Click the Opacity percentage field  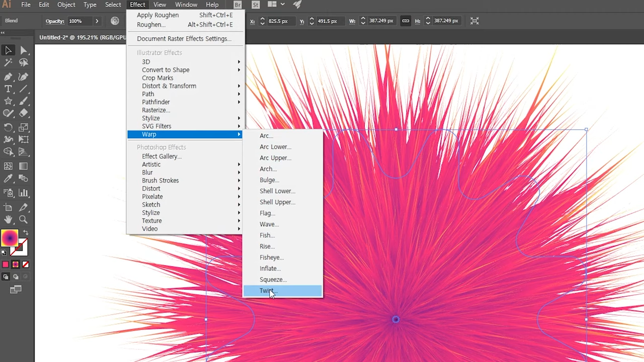[79, 21]
